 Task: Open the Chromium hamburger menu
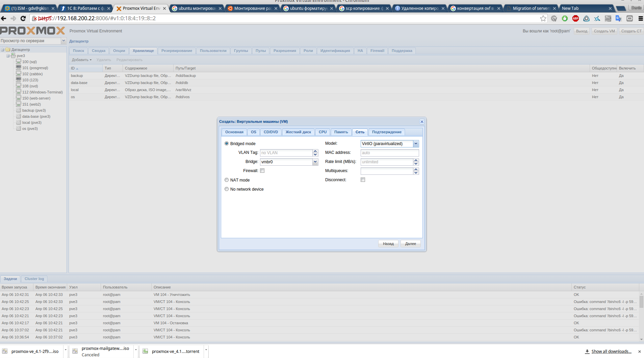(640, 19)
